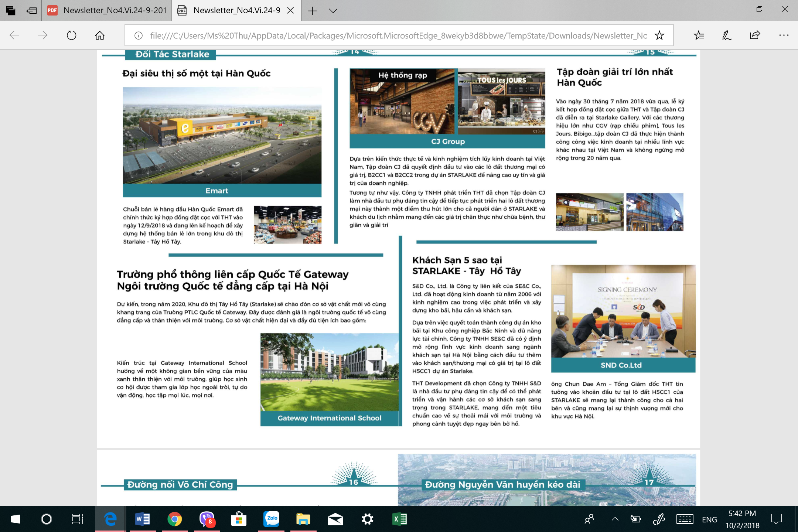The height and width of the screenshot is (532, 798).
Task: Click the SND Co.Ltd signing ceremony photo
Action: [x=623, y=311]
